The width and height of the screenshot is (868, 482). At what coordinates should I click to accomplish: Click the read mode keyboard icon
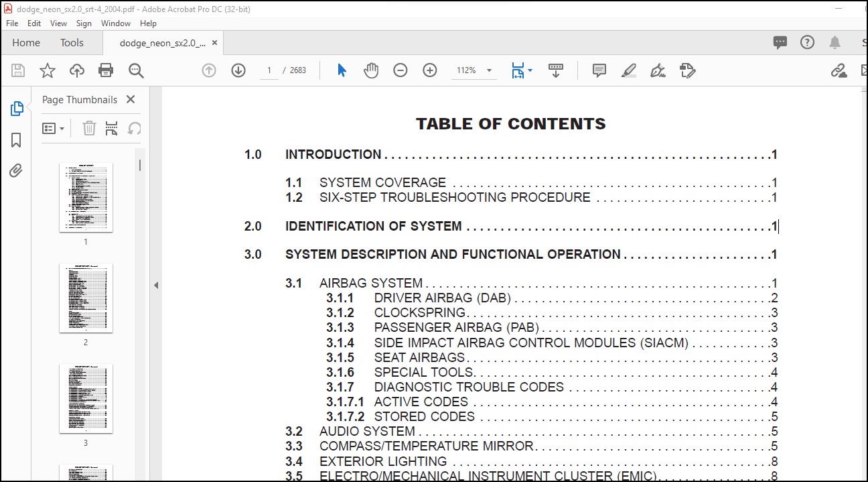(556, 70)
